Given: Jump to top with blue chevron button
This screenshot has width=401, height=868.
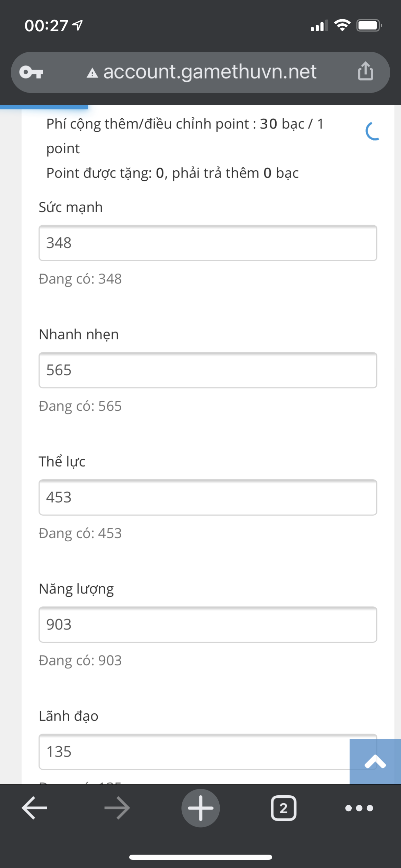Looking at the screenshot, I should (x=375, y=761).
